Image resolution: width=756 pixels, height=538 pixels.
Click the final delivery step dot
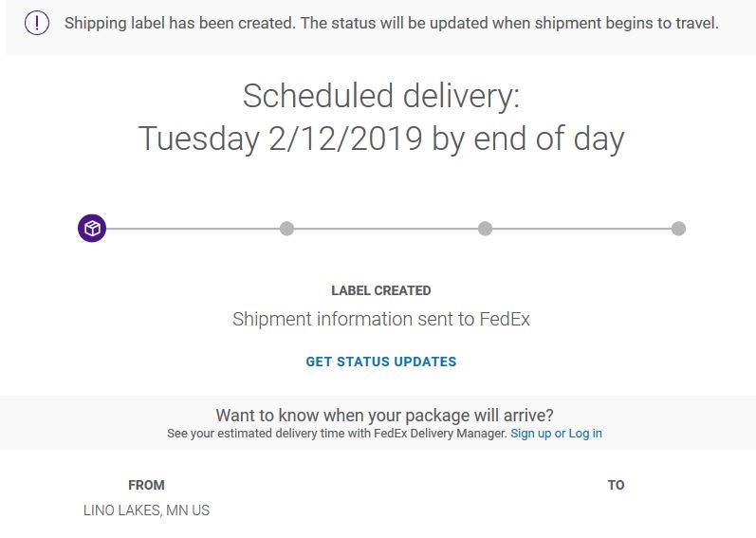pos(678,229)
